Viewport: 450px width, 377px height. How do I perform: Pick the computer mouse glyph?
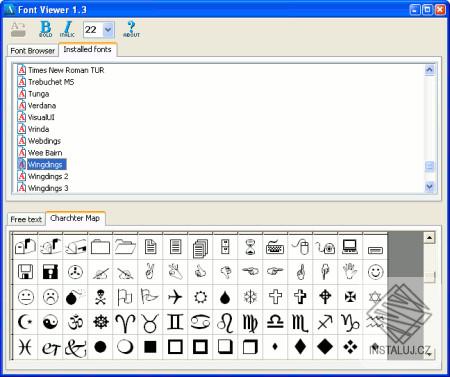[x=300, y=247]
